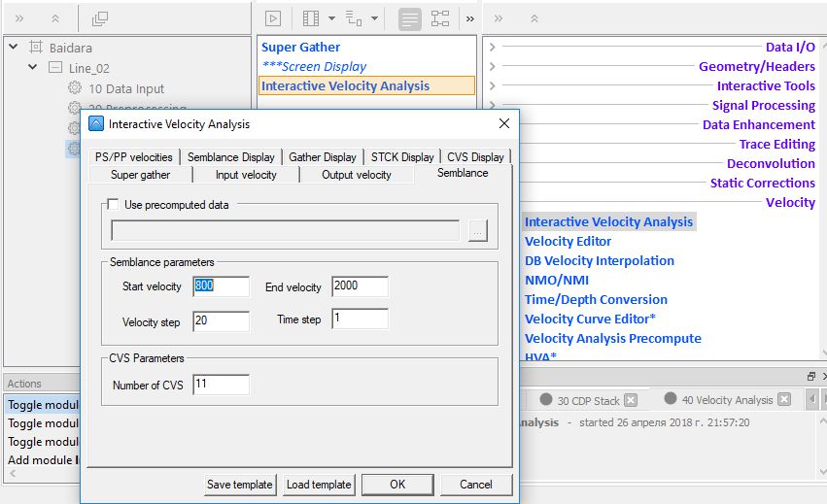The image size is (827, 504).
Task: Select Time/Depth Conversion module
Action: point(596,299)
